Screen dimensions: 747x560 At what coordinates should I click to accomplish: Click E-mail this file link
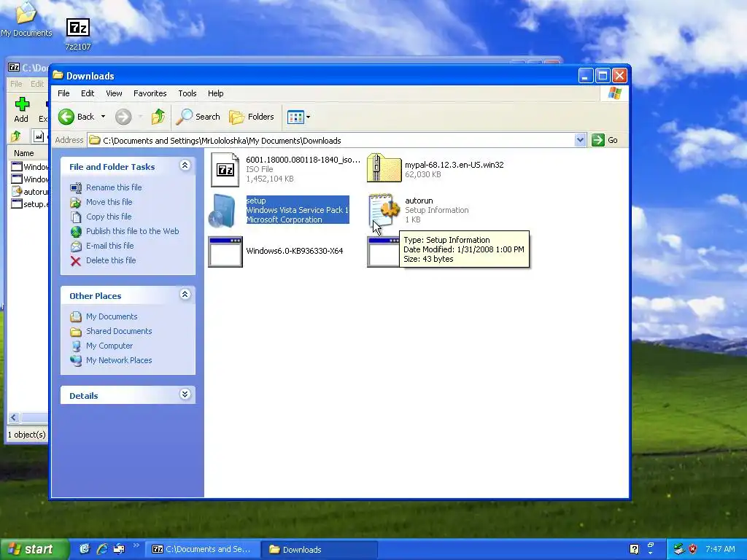[x=109, y=246]
